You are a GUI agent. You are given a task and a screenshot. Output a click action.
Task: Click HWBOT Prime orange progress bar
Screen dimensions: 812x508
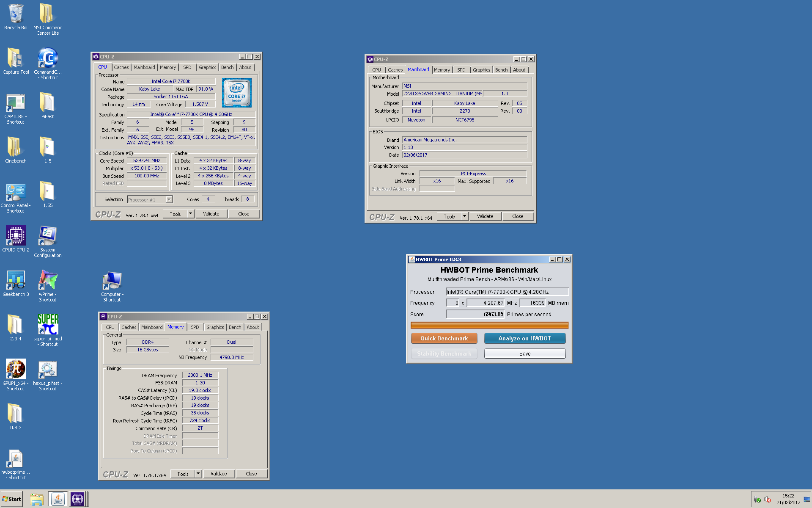coord(489,325)
